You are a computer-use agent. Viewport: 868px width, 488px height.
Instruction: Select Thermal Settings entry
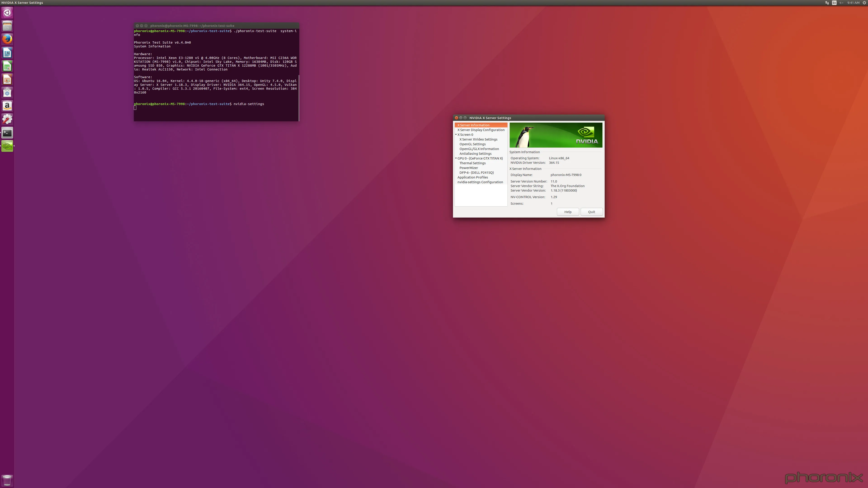(x=472, y=163)
